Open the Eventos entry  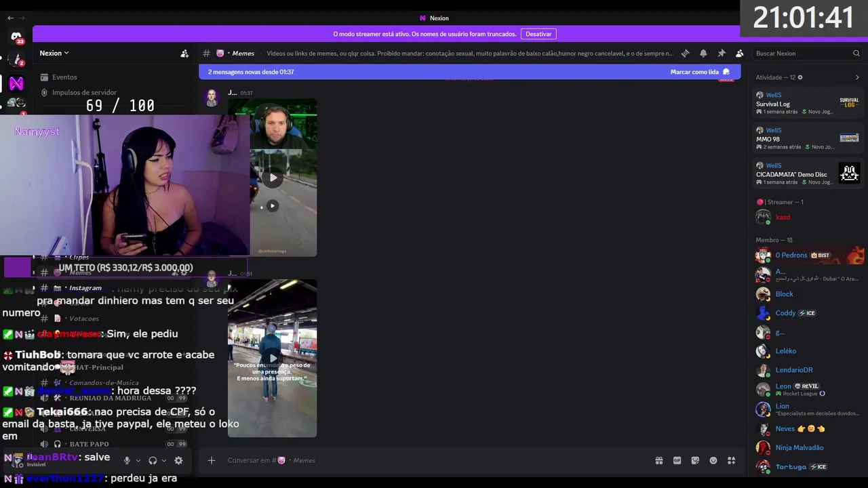(64, 77)
